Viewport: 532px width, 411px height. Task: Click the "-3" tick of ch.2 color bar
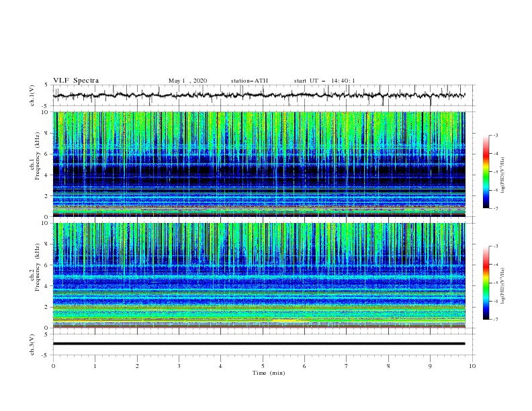point(495,246)
